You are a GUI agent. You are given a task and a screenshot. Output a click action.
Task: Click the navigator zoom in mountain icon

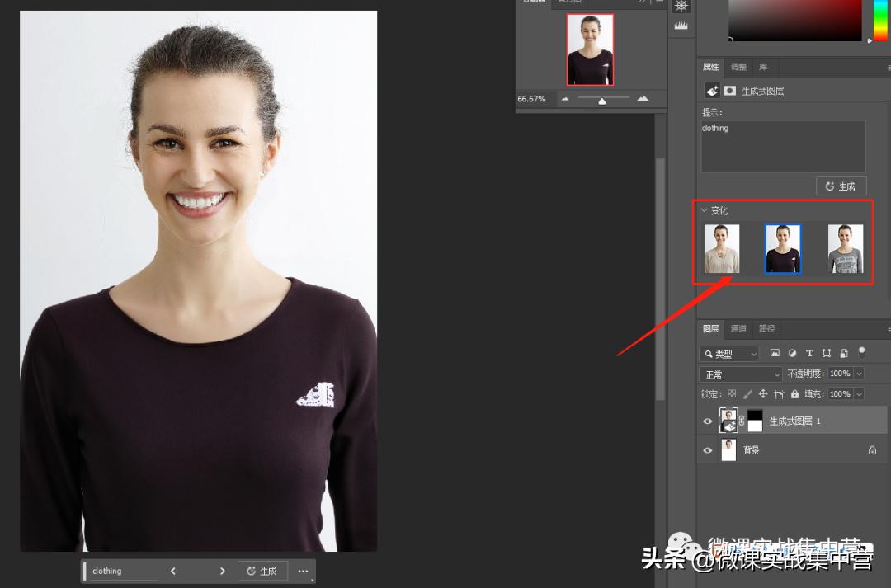pyautogui.click(x=643, y=99)
